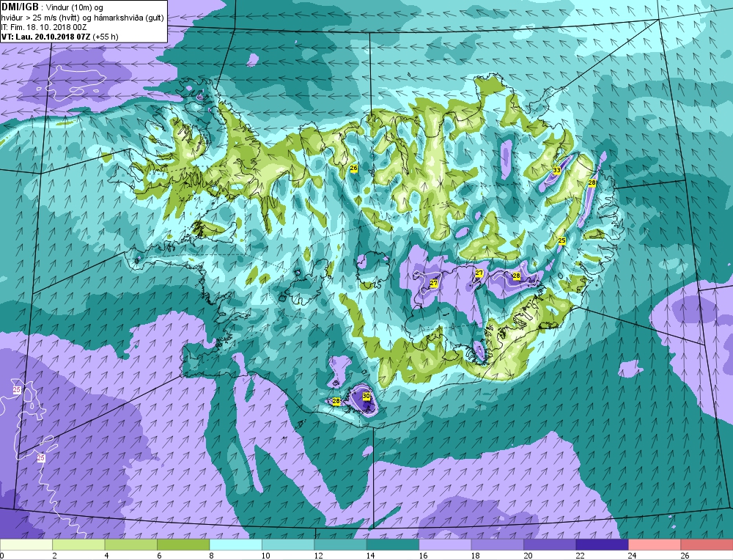Image resolution: width=733 pixels, height=560 pixels.
Task: Click the yellow 28 label beside the 30 label
Action: click(336, 401)
